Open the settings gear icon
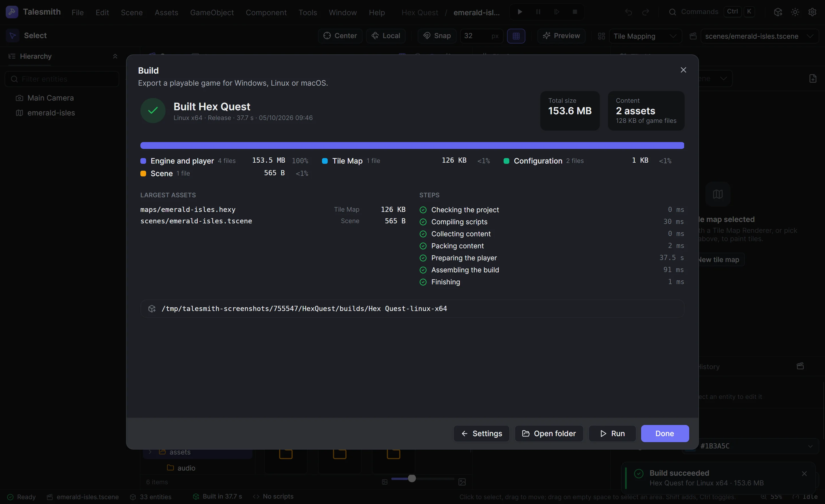 click(x=812, y=12)
